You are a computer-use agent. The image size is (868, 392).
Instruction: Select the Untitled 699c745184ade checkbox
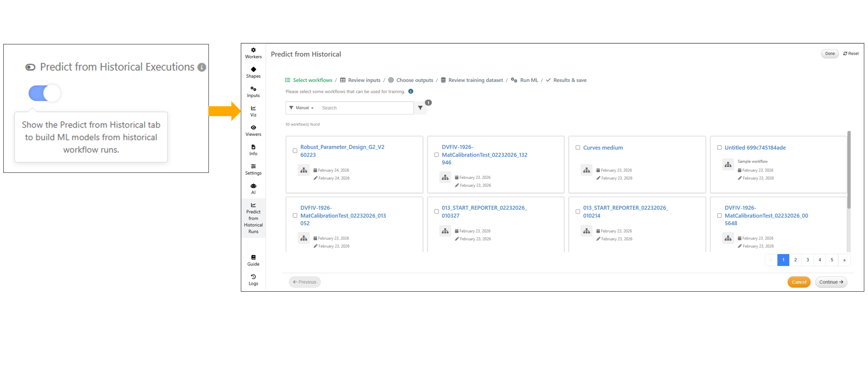click(x=719, y=147)
